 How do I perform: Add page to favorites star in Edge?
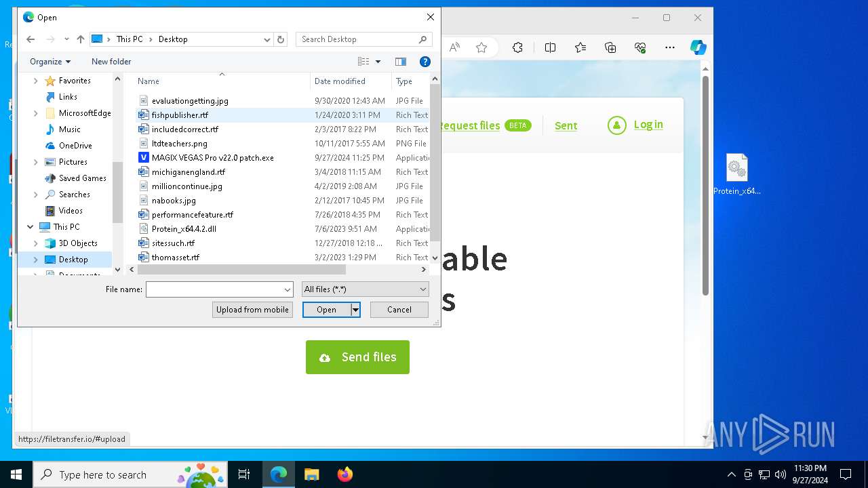tap(481, 47)
